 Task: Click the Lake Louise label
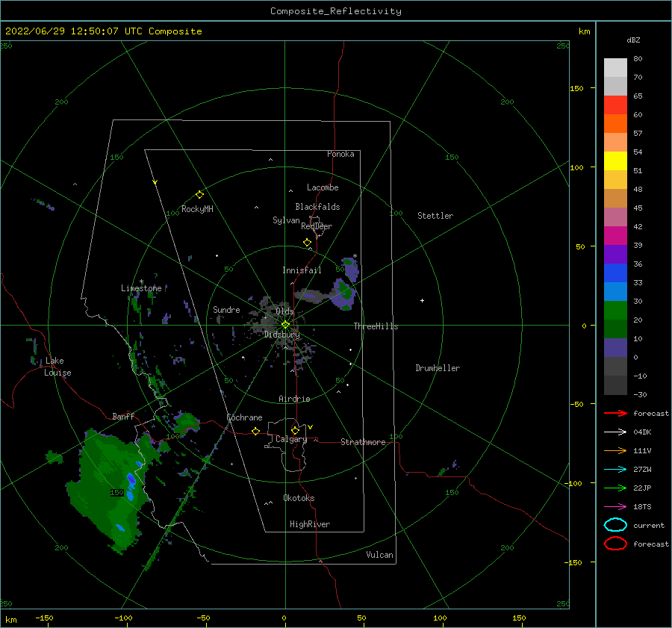point(57,367)
